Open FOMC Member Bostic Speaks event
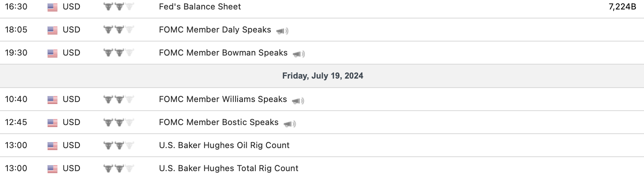 click(219, 122)
